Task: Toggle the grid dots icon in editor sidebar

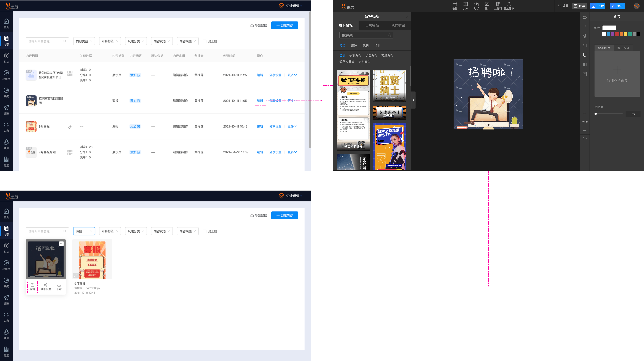Action: coord(585,65)
